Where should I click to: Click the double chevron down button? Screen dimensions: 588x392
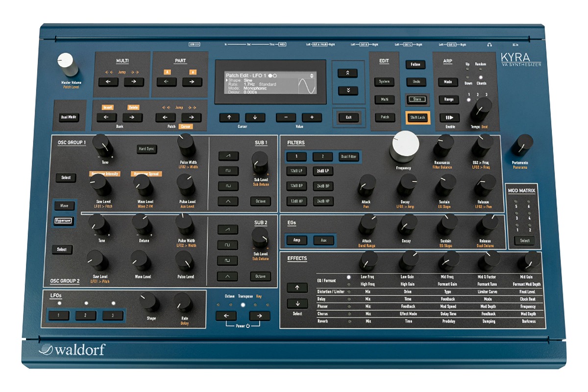(348, 90)
